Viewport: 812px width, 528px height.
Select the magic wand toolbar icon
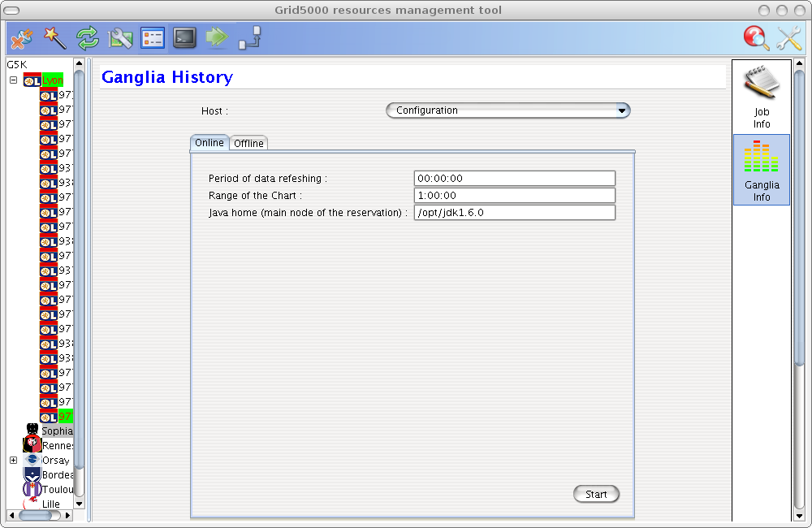[55, 38]
